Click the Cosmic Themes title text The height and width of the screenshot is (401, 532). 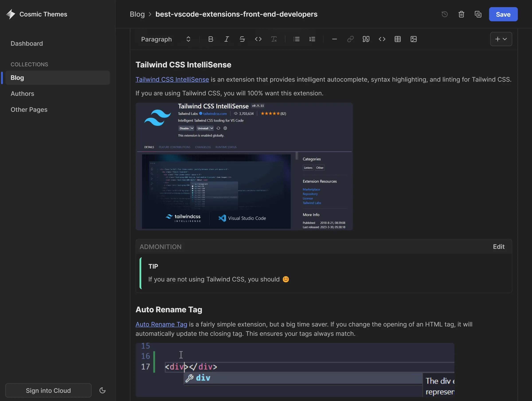tap(43, 14)
